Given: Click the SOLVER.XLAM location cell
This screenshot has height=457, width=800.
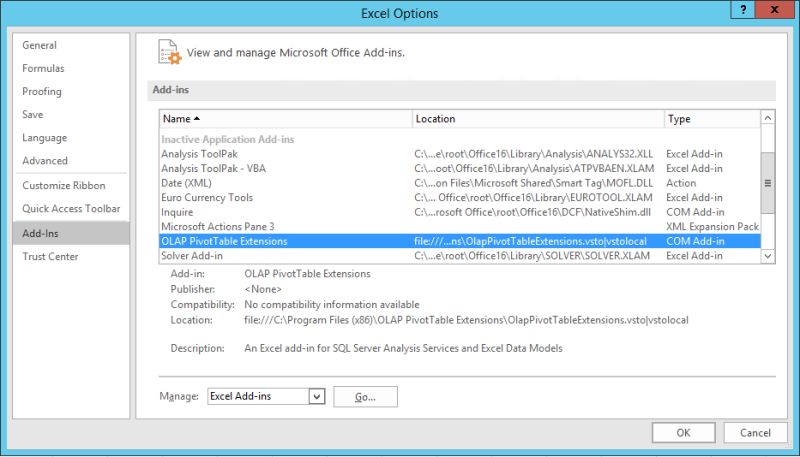Looking at the screenshot, I should coord(532,256).
